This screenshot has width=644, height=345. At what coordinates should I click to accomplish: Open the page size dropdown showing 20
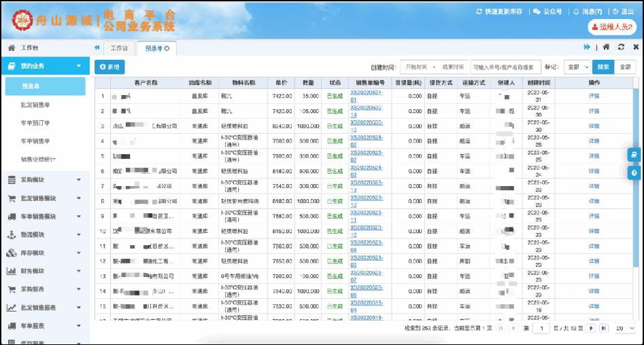click(625, 328)
